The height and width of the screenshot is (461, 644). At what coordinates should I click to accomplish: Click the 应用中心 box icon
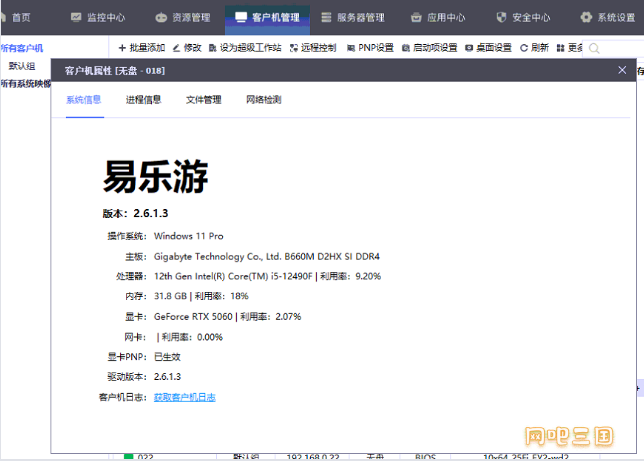coord(416,18)
